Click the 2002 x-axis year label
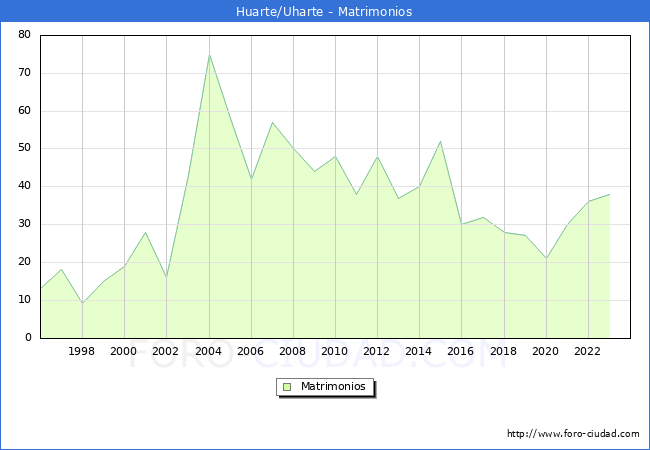650x450 pixels. [x=166, y=351]
